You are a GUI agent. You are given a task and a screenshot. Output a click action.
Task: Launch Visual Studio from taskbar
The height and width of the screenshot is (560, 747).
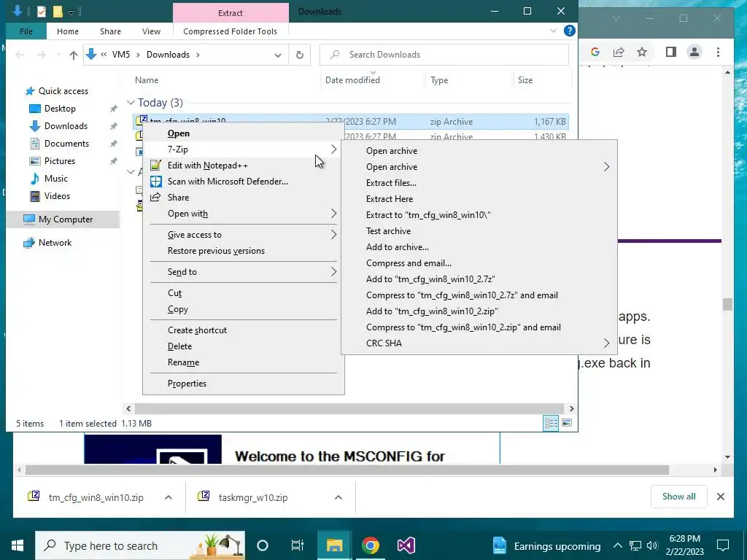coord(406,545)
